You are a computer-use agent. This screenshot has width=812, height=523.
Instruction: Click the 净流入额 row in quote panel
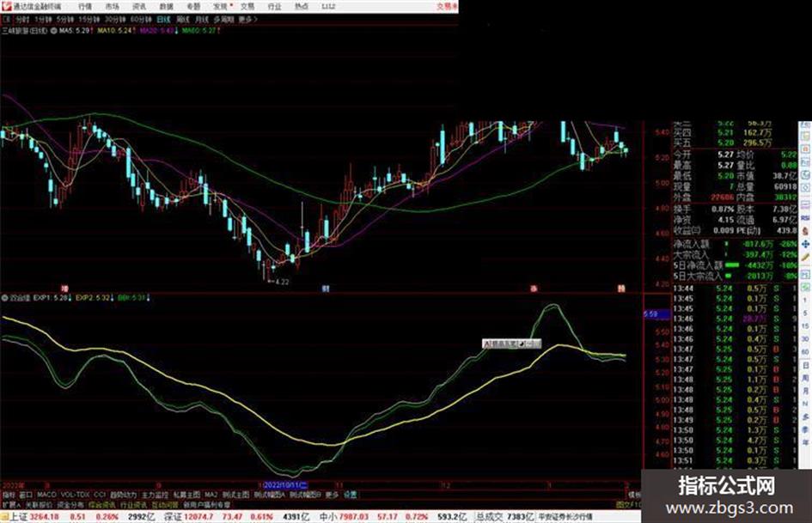[x=735, y=243]
